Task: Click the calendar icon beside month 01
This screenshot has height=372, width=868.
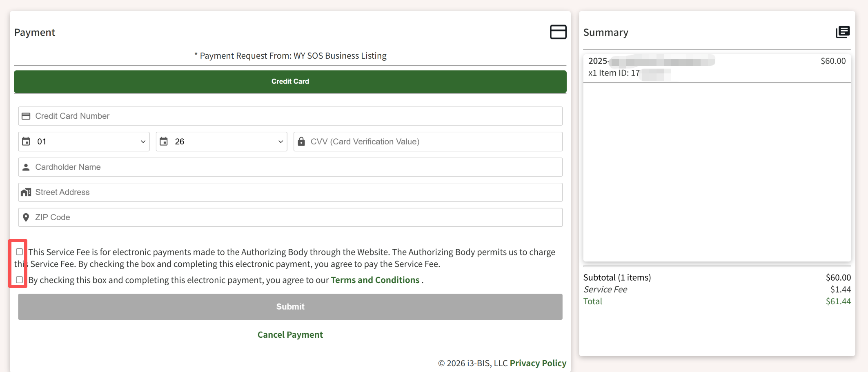Action: 26,142
